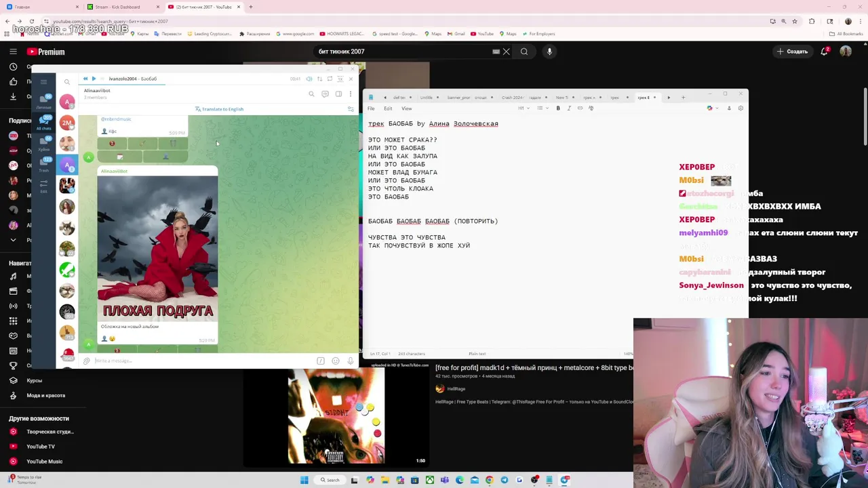The image size is (868, 488).
Task: Open the ПЛОХАЯ ПОДРУГА album cover image
Action: 157,249
